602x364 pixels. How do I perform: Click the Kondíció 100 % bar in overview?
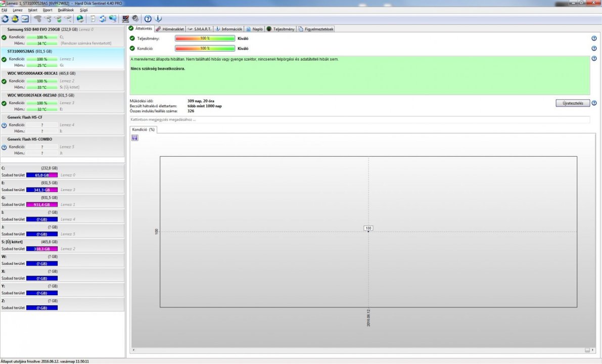click(x=205, y=49)
